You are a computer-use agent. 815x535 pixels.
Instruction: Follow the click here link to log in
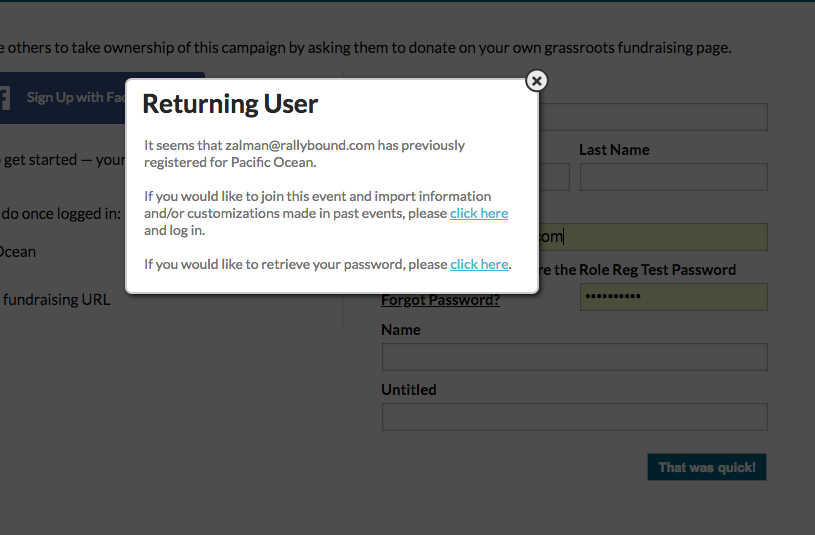(479, 213)
